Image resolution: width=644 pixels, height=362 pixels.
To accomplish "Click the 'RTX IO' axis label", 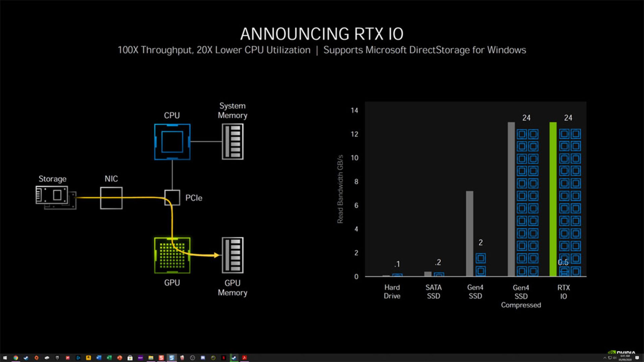I will pos(563,292).
